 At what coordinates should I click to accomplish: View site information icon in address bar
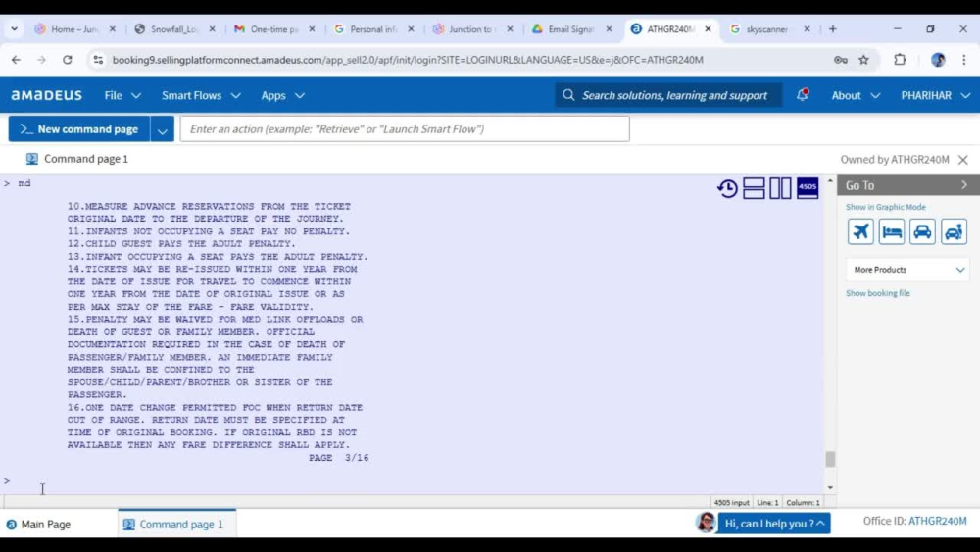tap(98, 60)
